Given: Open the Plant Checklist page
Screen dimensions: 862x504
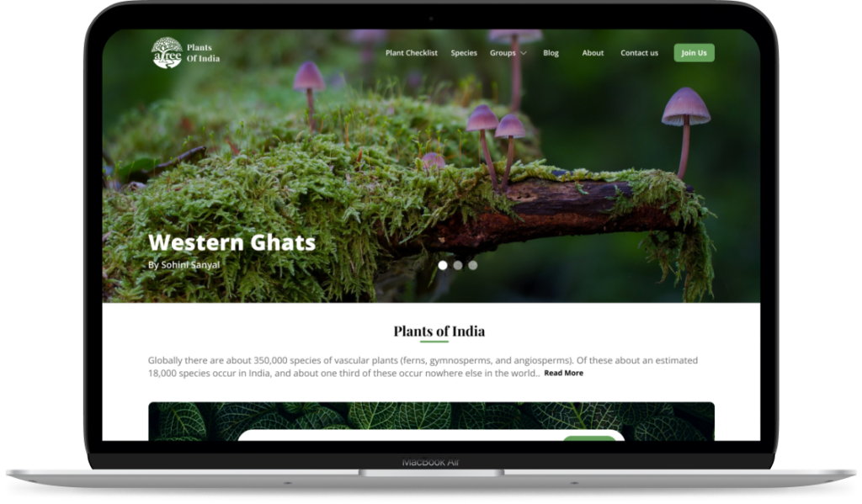Looking at the screenshot, I should [411, 53].
